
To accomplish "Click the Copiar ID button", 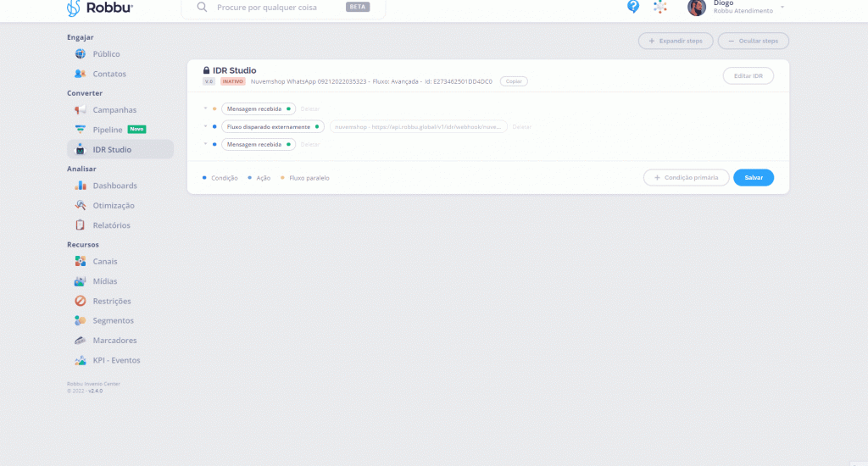I will 513,81.
